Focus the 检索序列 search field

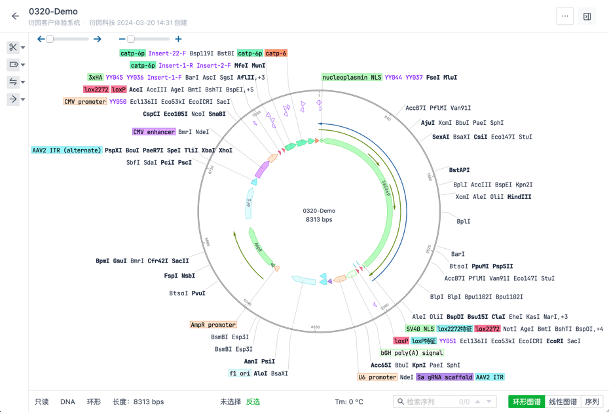tap(445, 401)
